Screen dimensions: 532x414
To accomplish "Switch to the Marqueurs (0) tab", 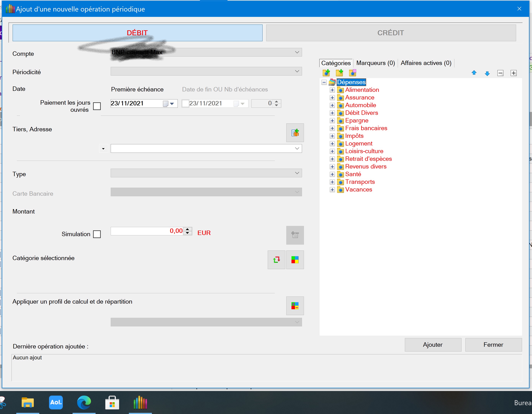I will click(x=375, y=63).
